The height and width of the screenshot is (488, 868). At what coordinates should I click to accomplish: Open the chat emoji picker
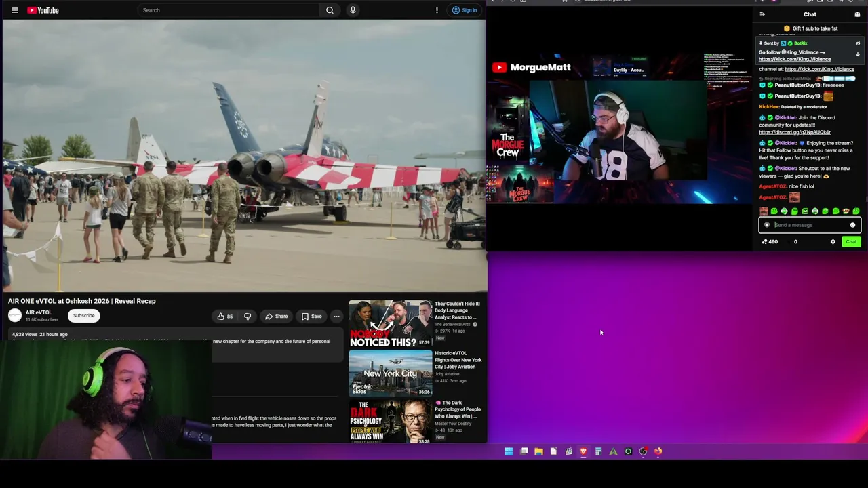[x=852, y=225]
